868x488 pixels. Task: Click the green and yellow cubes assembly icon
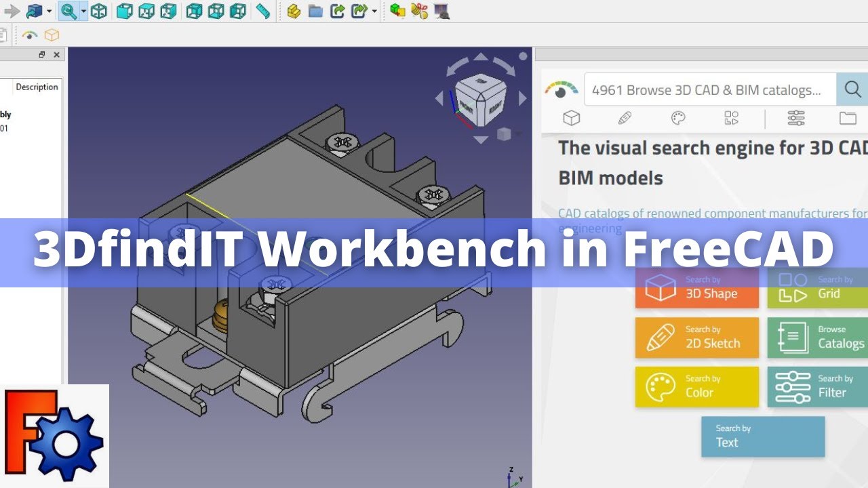click(397, 11)
